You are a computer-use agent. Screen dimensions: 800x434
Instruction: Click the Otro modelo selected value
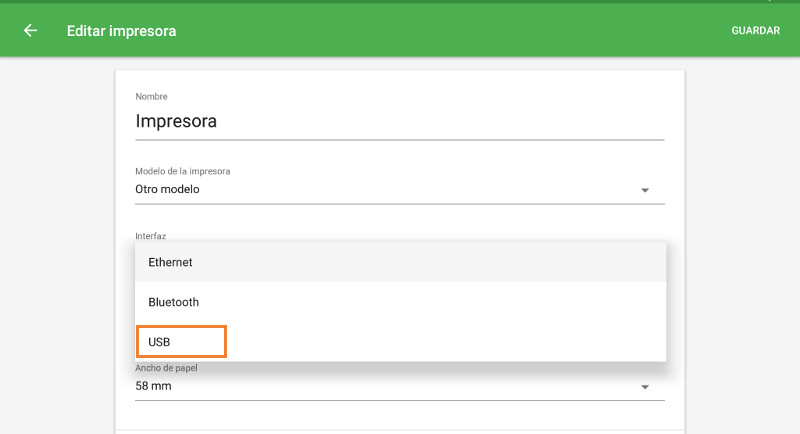(167, 189)
